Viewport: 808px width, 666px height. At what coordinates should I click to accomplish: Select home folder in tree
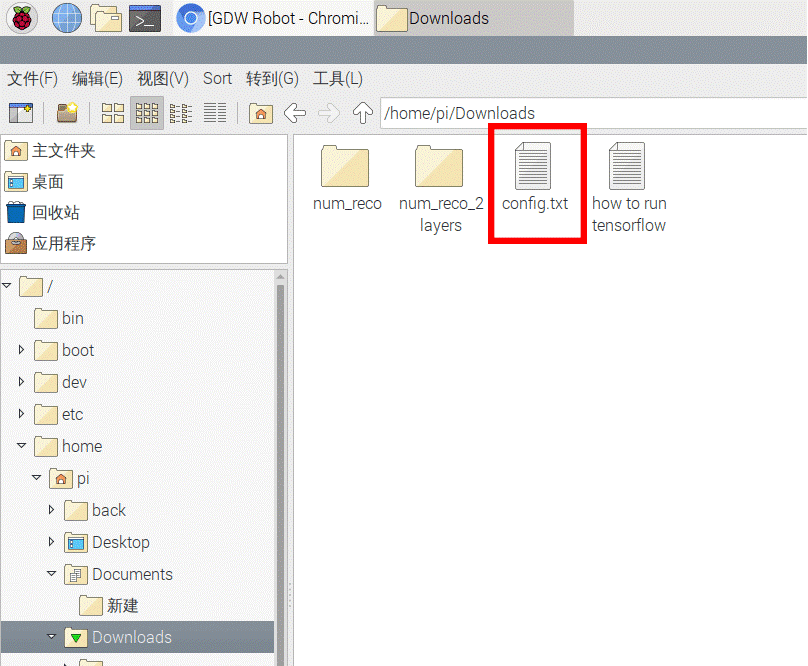click(x=68, y=446)
